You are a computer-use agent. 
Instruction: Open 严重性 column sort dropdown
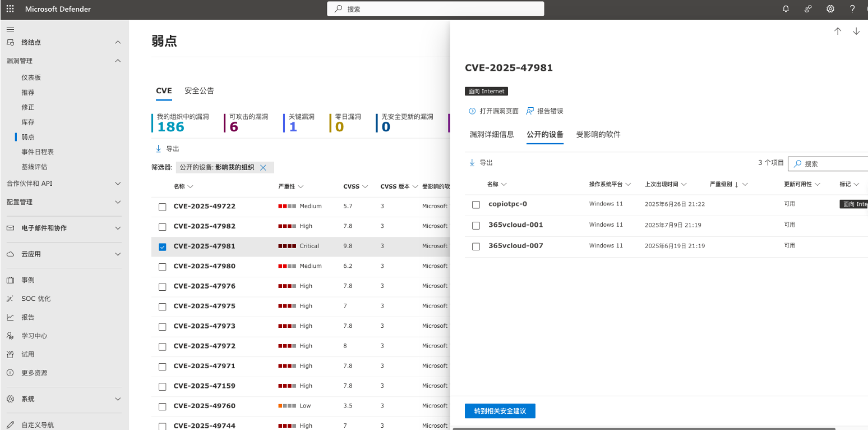(x=301, y=186)
